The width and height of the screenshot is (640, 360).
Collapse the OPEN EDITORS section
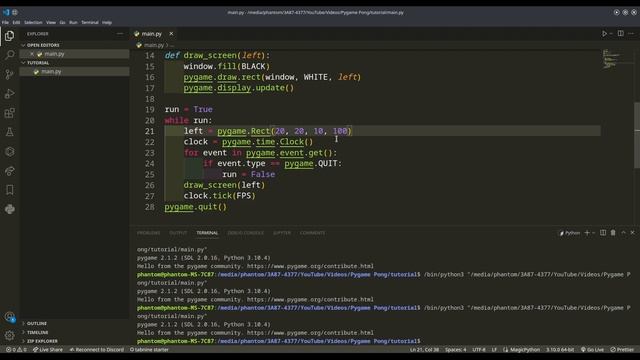43,45
